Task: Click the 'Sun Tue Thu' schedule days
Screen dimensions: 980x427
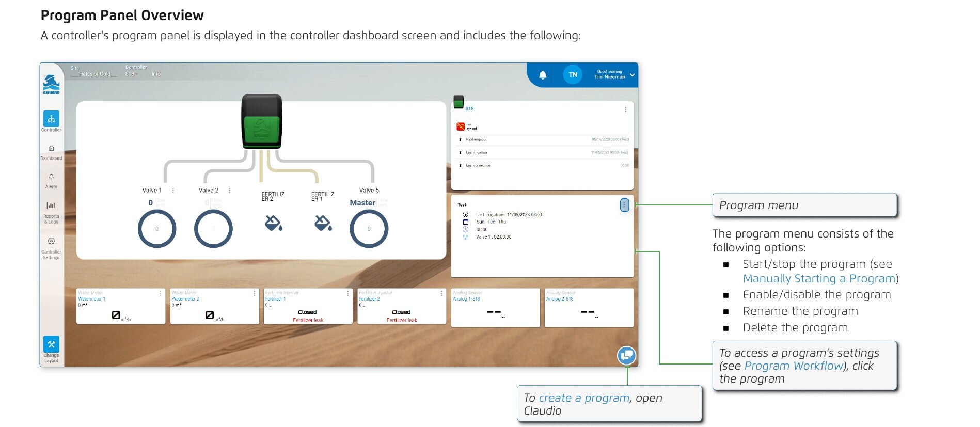Action: click(491, 222)
